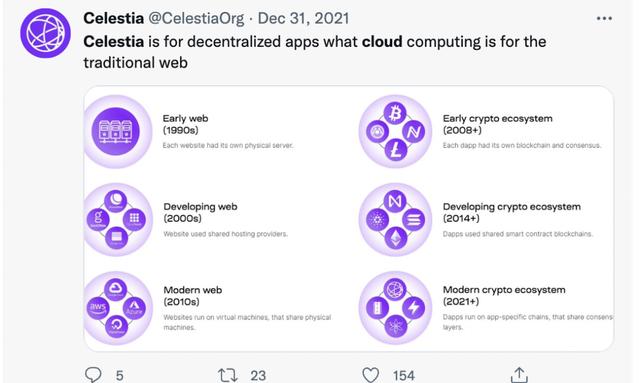The height and width of the screenshot is (383, 640).
Task: Click the Azure logo circle
Action: tap(134, 308)
